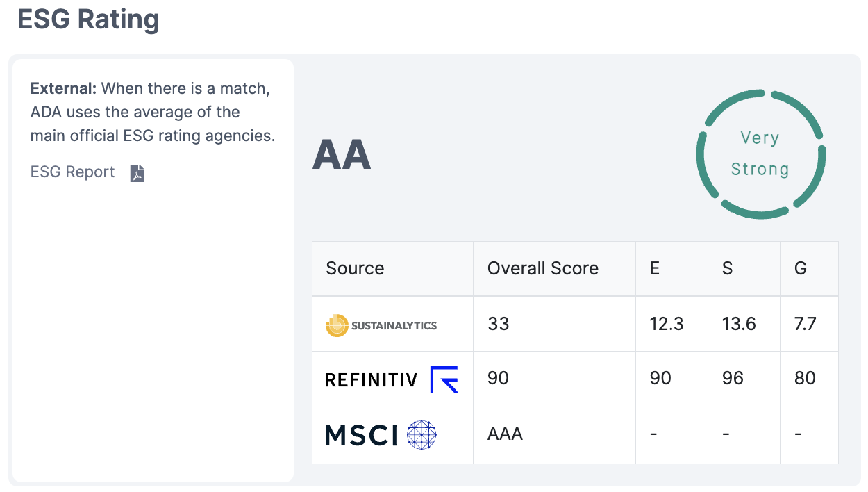Select the Overall Score column header
Screen dimensions: 868x492
pyautogui.click(x=543, y=269)
